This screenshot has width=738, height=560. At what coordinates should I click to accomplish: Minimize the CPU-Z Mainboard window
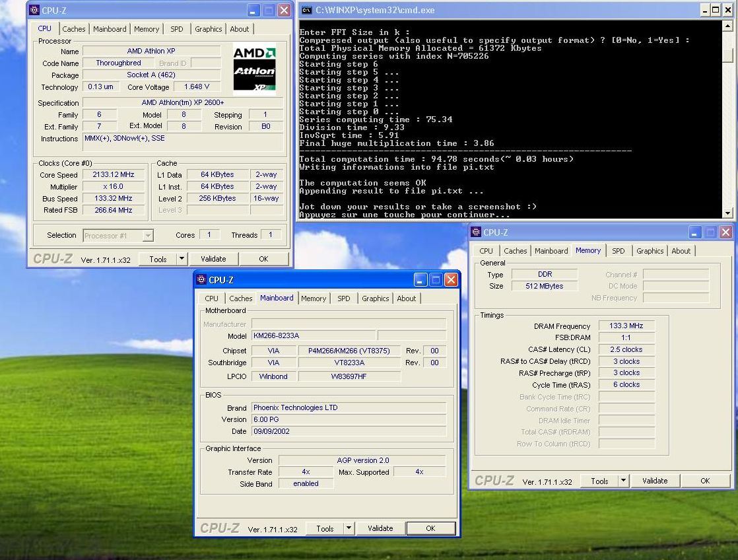tap(420, 280)
